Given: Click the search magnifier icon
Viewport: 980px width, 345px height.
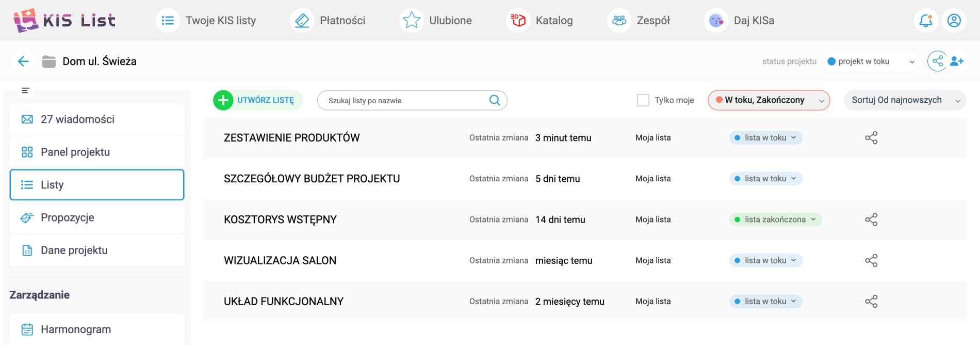Looking at the screenshot, I should (x=494, y=100).
